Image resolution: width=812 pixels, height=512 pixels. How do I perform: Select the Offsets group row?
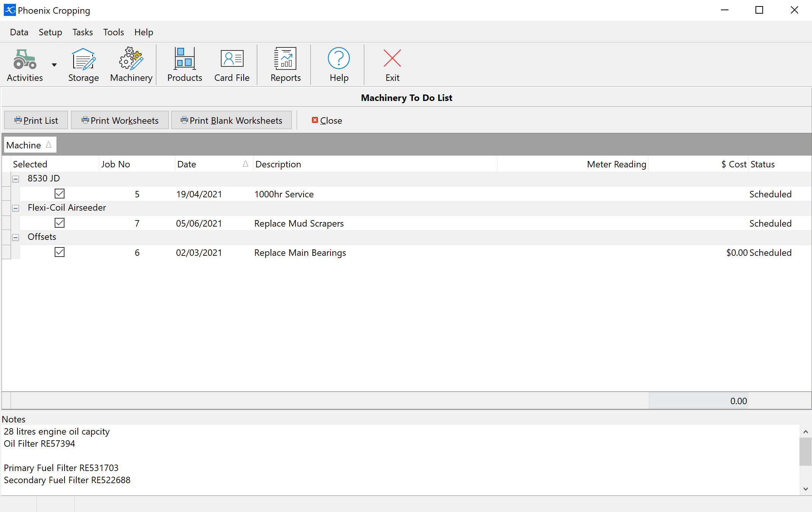[x=411, y=237]
